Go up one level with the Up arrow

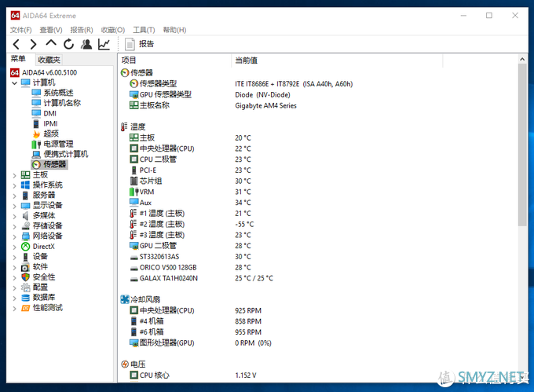click(x=51, y=43)
